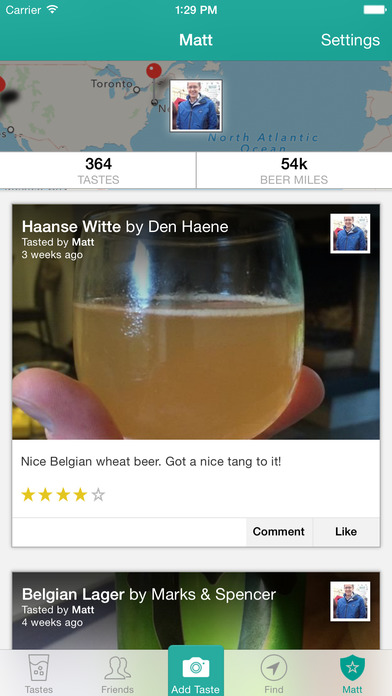Select the Matt shield star icon
This screenshot has width=392, height=696.
[352, 668]
